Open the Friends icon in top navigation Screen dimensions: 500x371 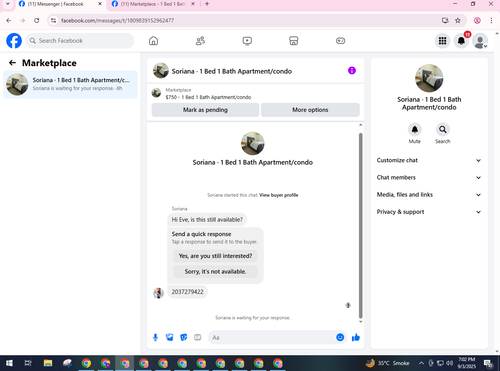pyautogui.click(x=200, y=41)
